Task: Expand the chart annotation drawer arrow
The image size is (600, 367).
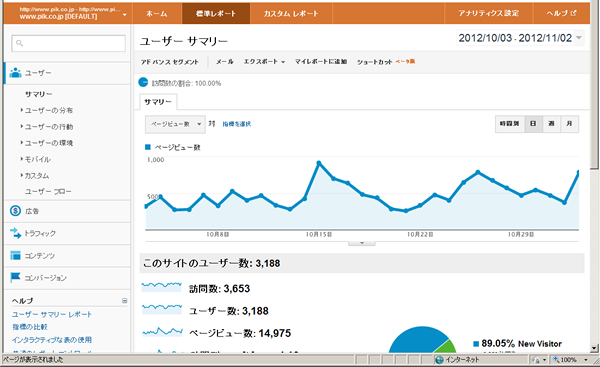Action: [x=362, y=243]
